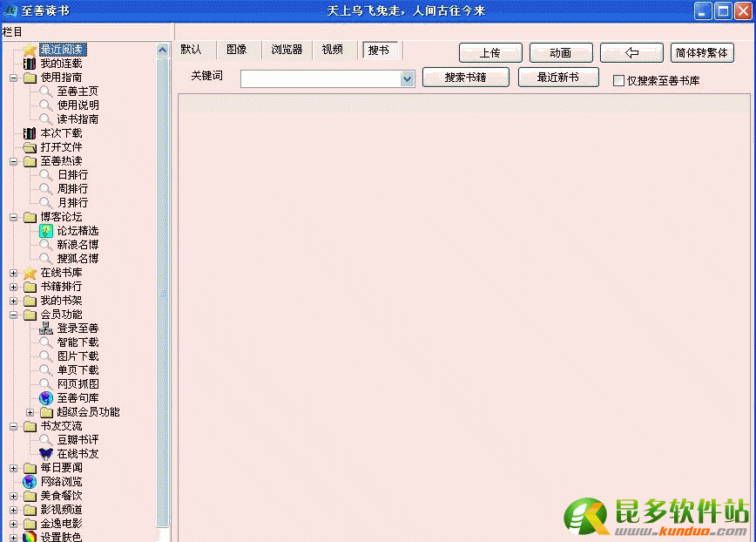The width and height of the screenshot is (756, 542).
Task: Click the 搜索书籍 button
Action: [x=466, y=78]
